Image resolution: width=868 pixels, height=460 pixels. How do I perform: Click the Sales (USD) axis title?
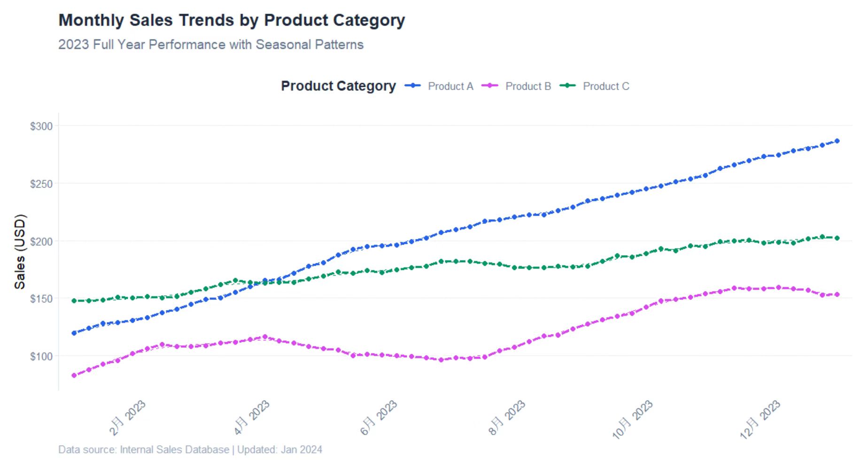tap(20, 252)
